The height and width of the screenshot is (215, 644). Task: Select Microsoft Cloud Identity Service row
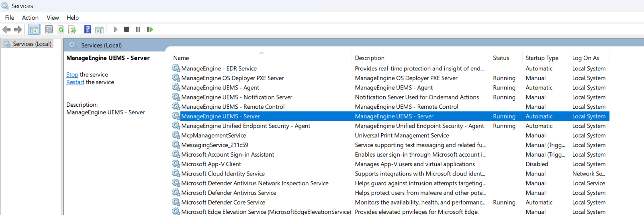[390, 174]
